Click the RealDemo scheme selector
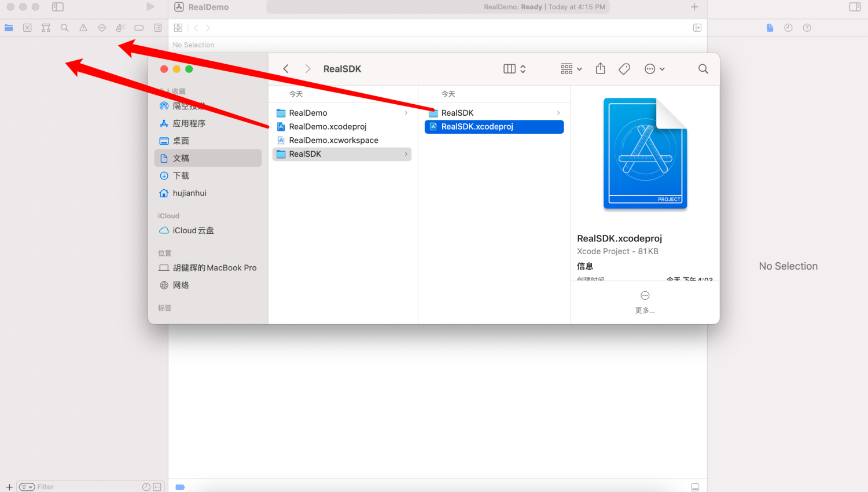The width and height of the screenshot is (868, 492). pyautogui.click(x=202, y=7)
